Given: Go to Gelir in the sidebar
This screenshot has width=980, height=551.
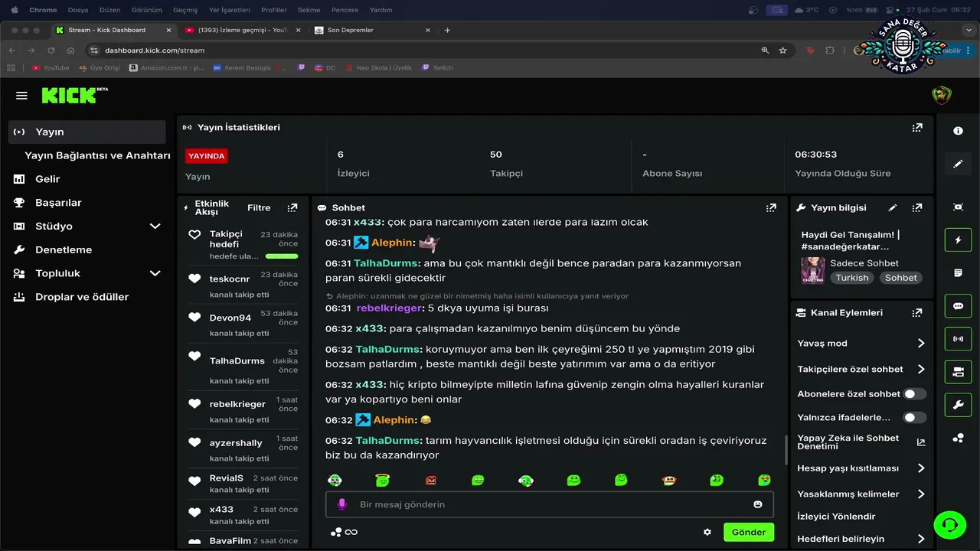Looking at the screenshot, I should [47, 179].
